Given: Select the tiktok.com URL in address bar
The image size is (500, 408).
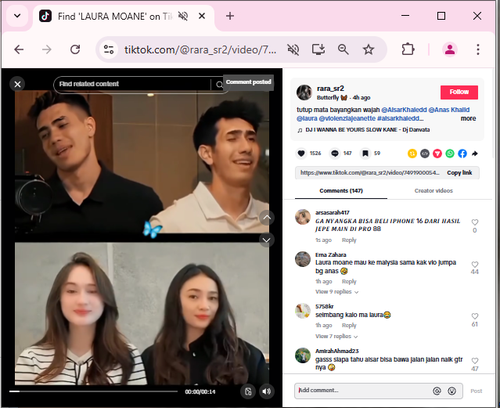Looking at the screenshot, I should [200, 50].
